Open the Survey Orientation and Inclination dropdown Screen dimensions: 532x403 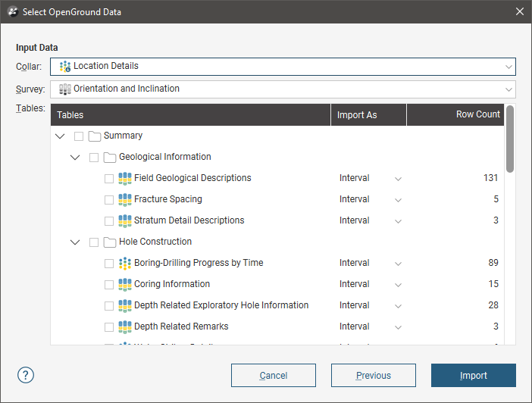(x=283, y=89)
